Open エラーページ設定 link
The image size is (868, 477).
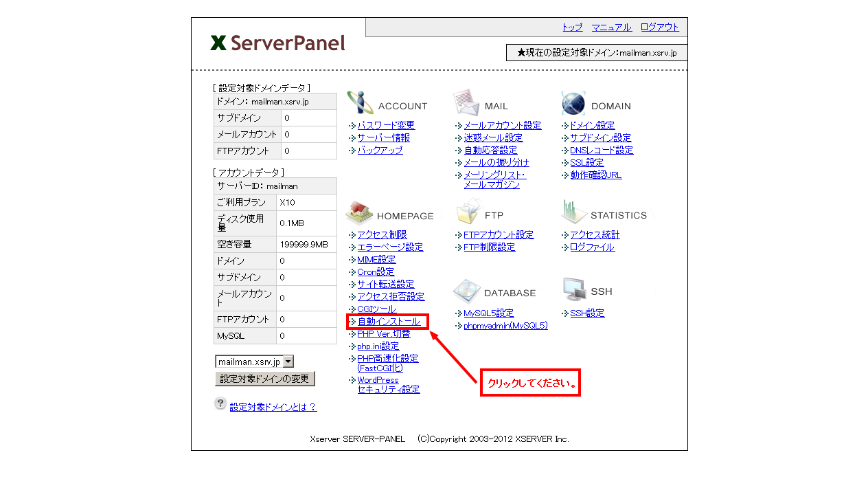click(x=390, y=247)
